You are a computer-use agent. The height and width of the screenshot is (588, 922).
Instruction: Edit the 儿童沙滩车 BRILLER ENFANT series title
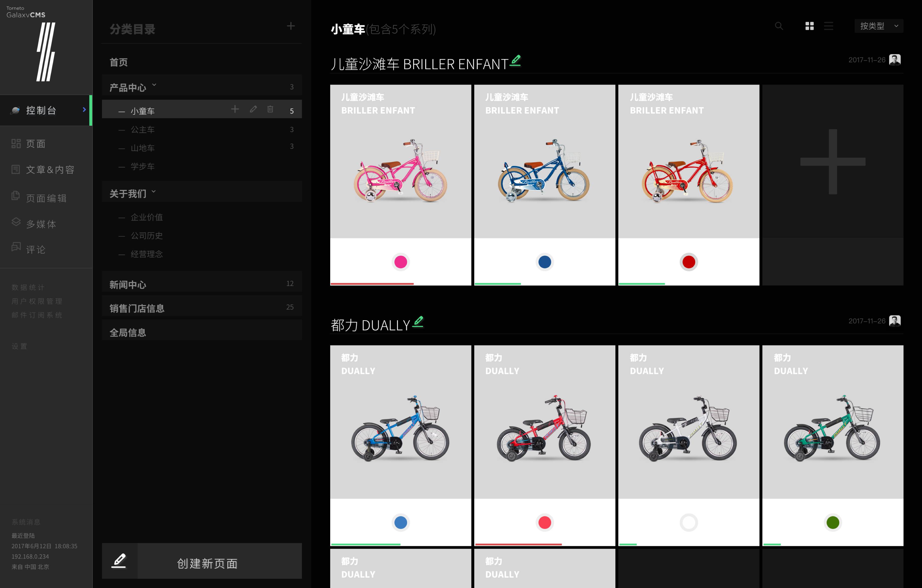[x=515, y=61]
